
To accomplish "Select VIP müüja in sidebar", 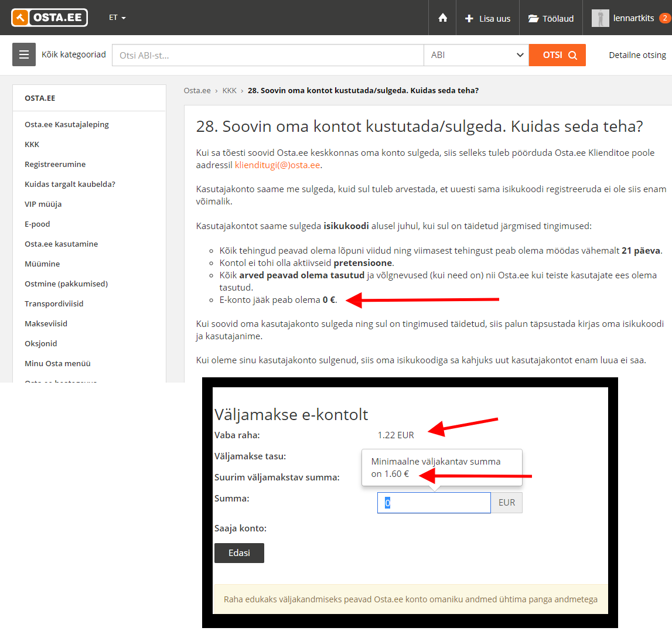I will [43, 204].
